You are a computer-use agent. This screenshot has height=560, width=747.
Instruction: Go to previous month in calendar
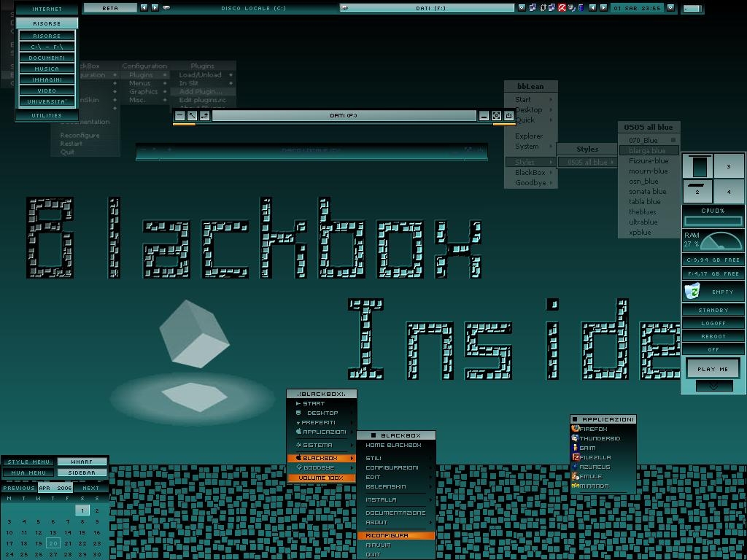click(19, 488)
